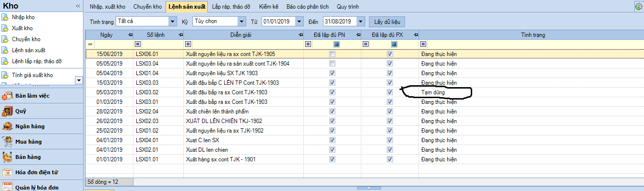
Task: Toggle Đã lập đủ PX for LSX03.02
Action: (390, 92)
